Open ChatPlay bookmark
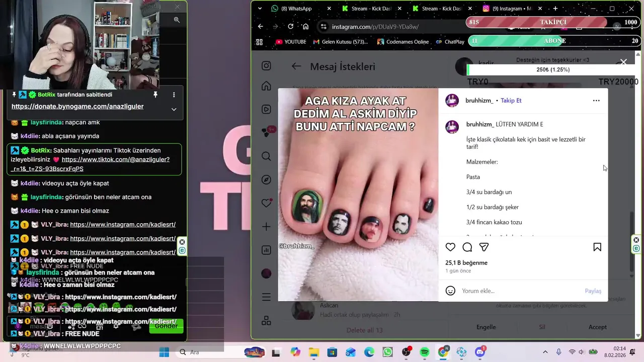Image resolution: width=644 pixels, height=362 pixels. coord(450,42)
